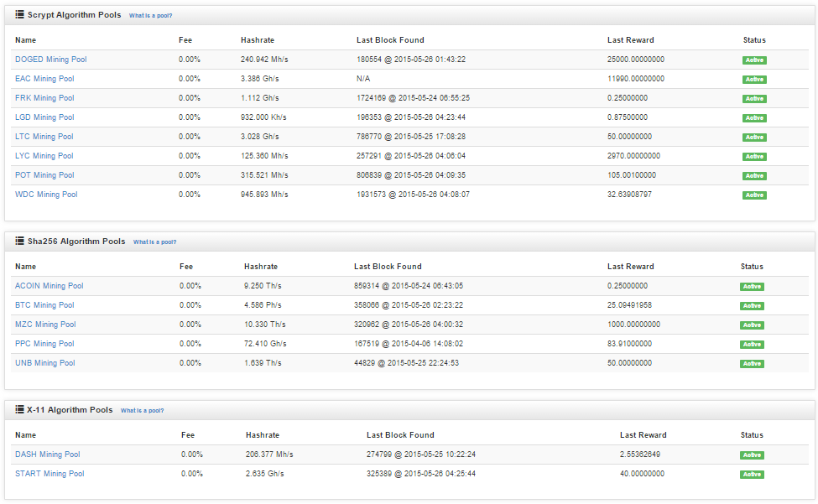
Task: Click the Active badge in the BTC row
Action: pyautogui.click(x=752, y=306)
